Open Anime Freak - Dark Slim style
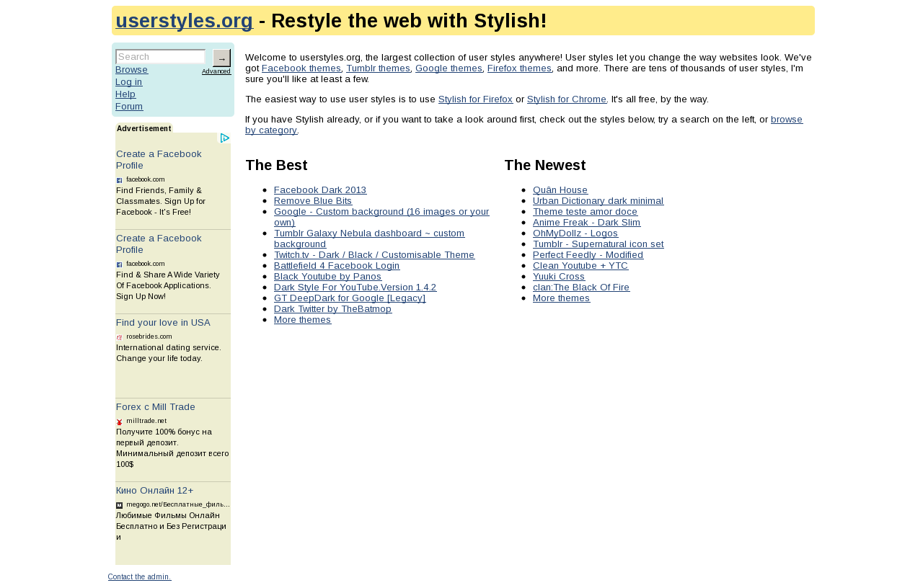Image resolution: width=923 pixels, height=588 pixels. 587,223
